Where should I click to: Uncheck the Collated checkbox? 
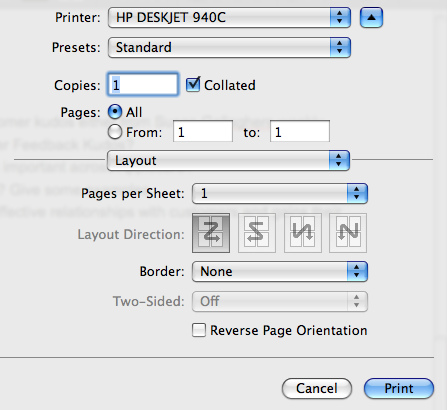pos(193,84)
